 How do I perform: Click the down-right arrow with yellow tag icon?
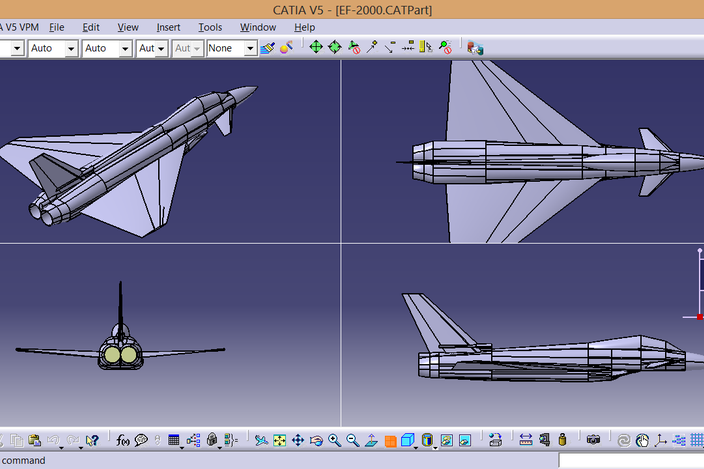(390, 47)
